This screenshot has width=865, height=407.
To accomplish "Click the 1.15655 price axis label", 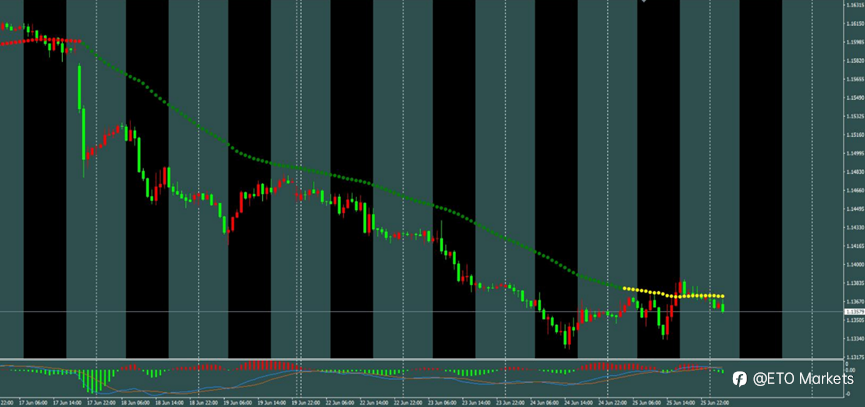I will [x=855, y=79].
